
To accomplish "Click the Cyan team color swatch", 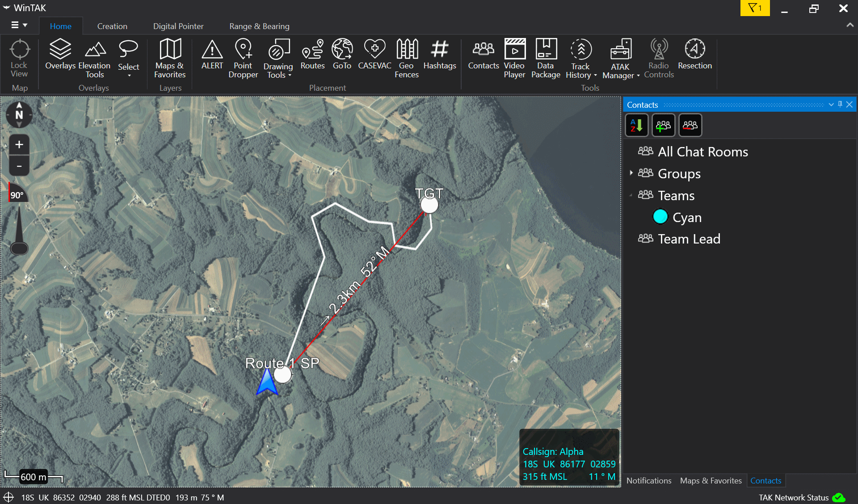I will coord(660,217).
